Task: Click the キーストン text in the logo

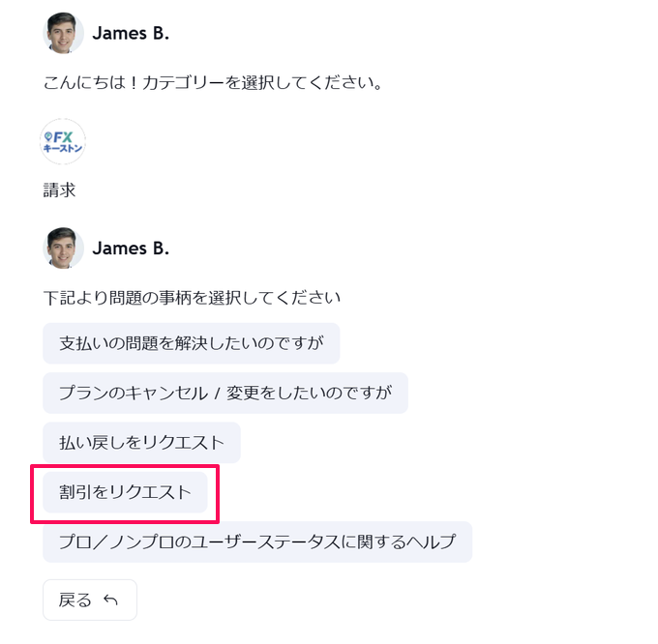Action: pyautogui.click(x=64, y=150)
